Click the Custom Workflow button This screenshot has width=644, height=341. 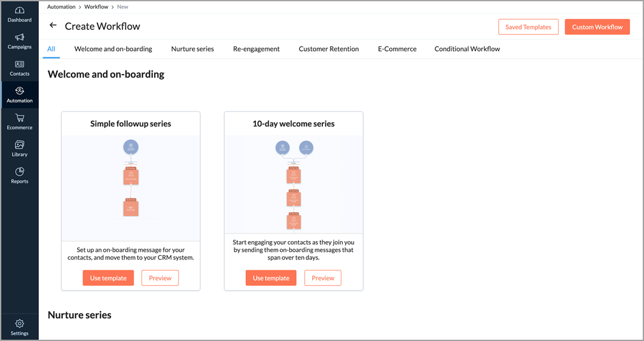tap(597, 27)
